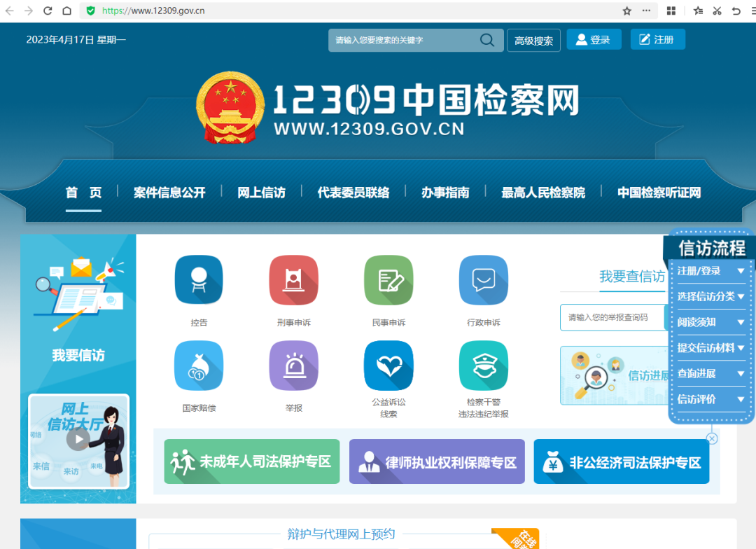756x549 pixels.
Task: Open the three-dot more options icon
Action: pyautogui.click(x=647, y=11)
